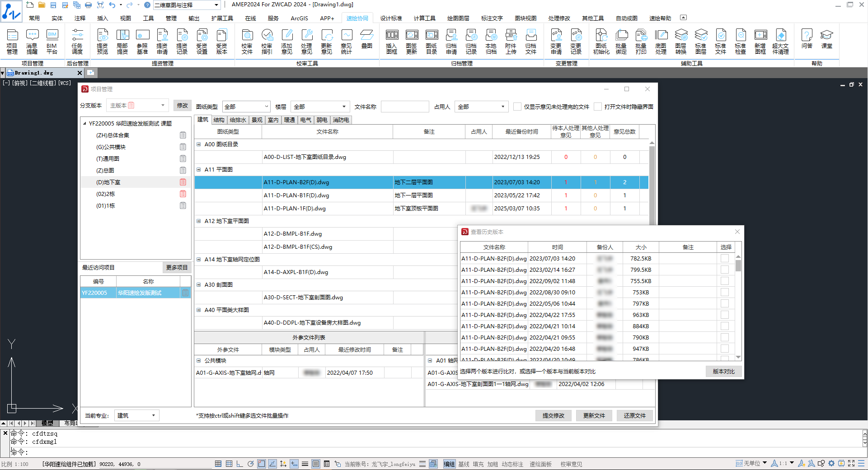This screenshot has height=470, width=868.
Task: Check the 2023/02/14 16:27 version row
Action: tap(725, 270)
